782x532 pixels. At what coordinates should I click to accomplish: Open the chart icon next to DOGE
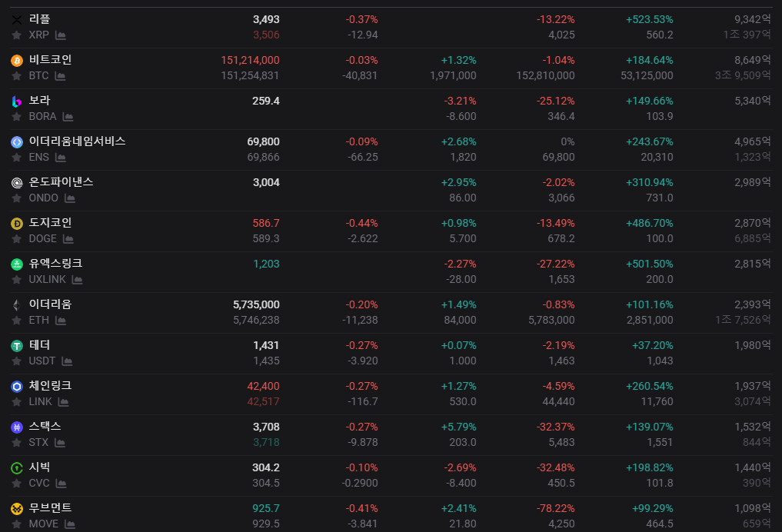(x=68, y=239)
